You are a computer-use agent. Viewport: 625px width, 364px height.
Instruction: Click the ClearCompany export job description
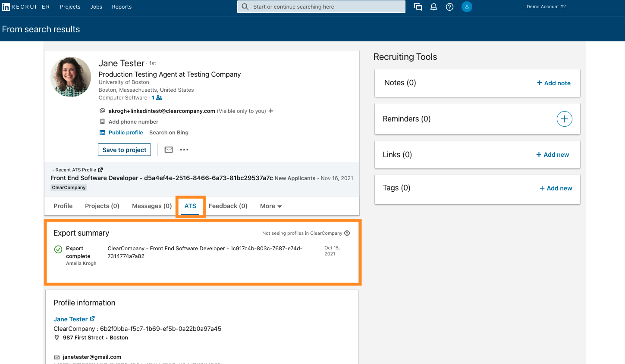click(205, 252)
